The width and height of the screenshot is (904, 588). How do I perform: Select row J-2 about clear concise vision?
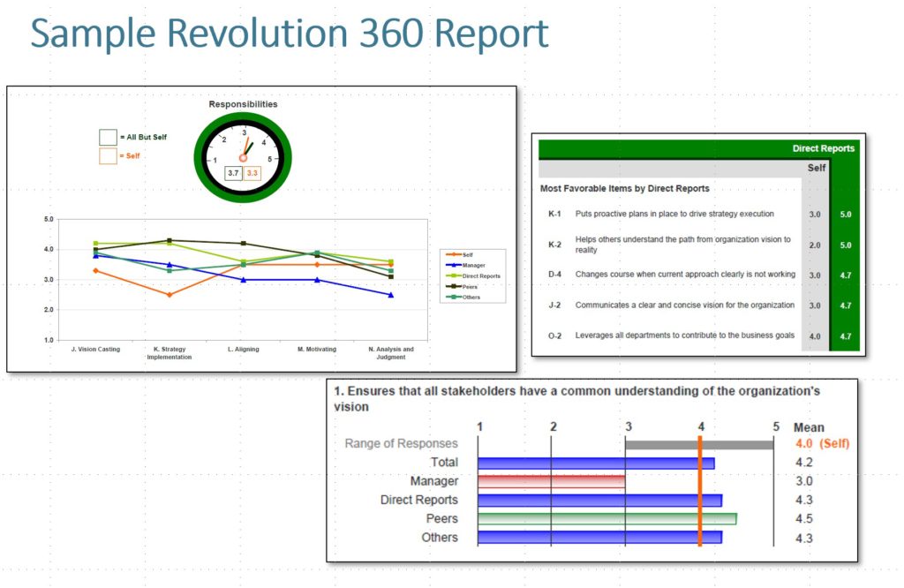click(x=674, y=305)
